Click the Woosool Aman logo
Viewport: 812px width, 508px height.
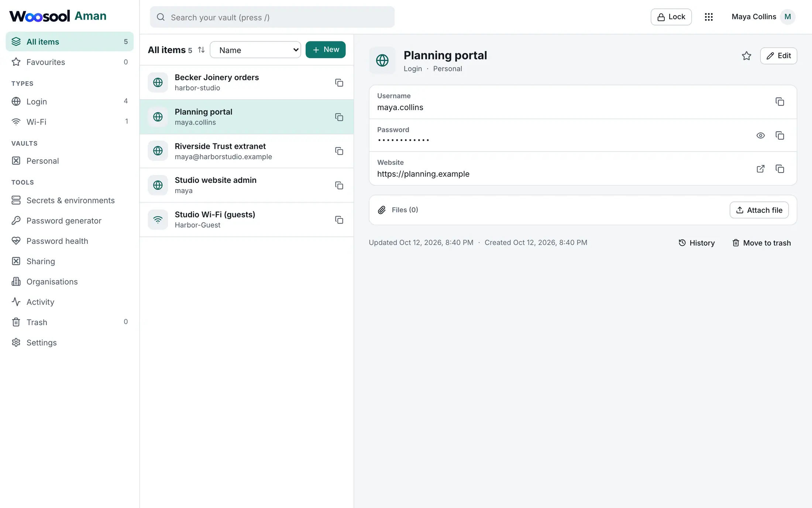coord(58,16)
